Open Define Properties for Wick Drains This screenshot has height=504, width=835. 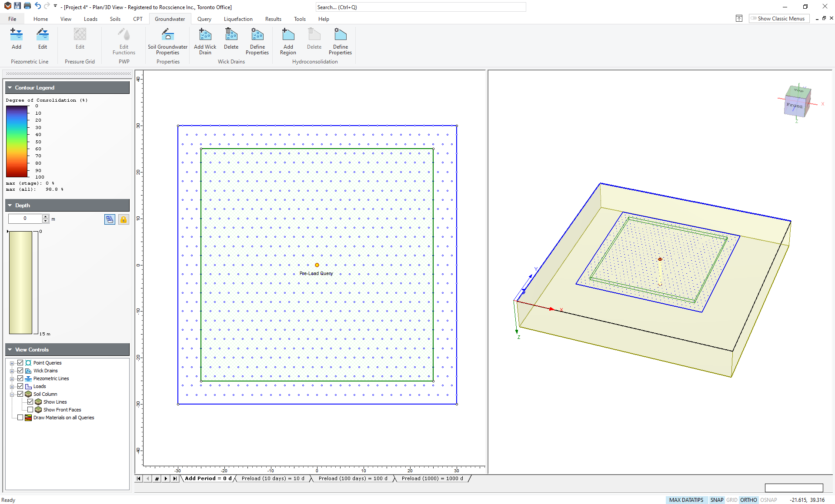pos(257,41)
